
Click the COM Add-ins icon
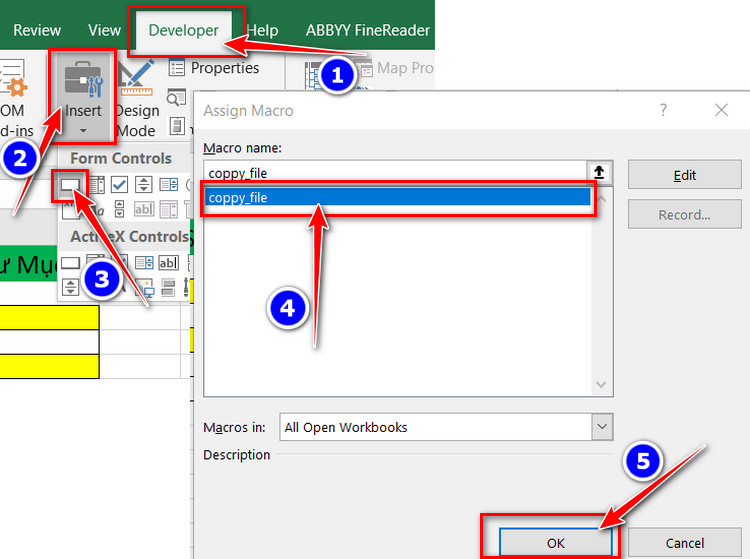[14, 99]
